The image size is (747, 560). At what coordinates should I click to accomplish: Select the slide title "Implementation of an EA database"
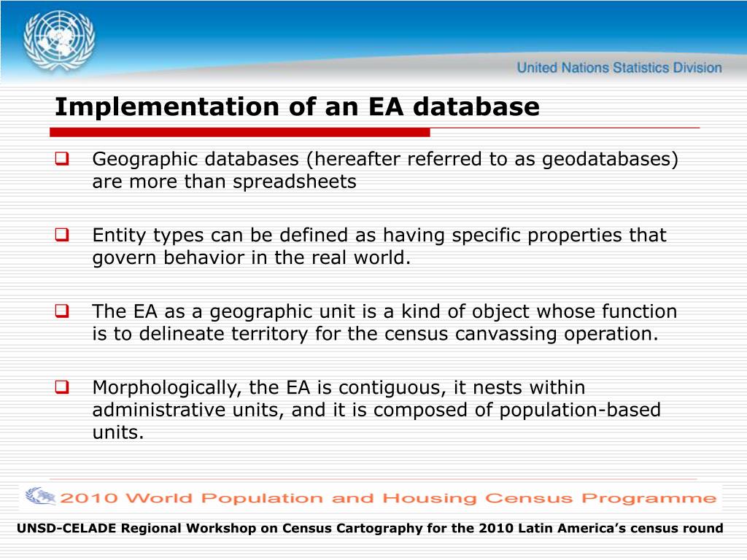(298, 107)
